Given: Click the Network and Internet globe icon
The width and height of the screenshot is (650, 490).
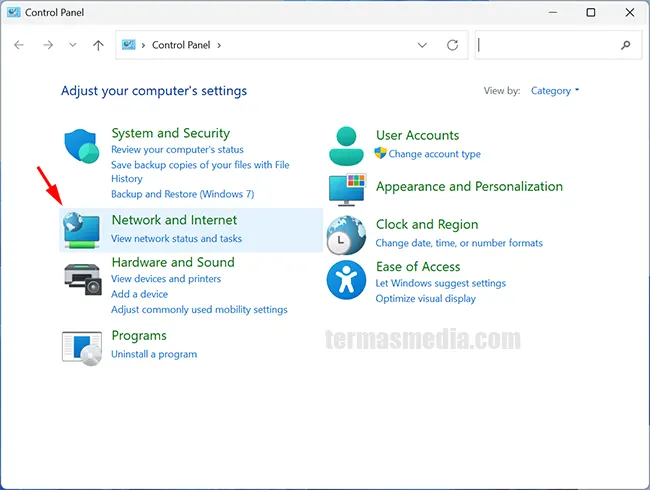Looking at the screenshot, I should click(81, 230).
